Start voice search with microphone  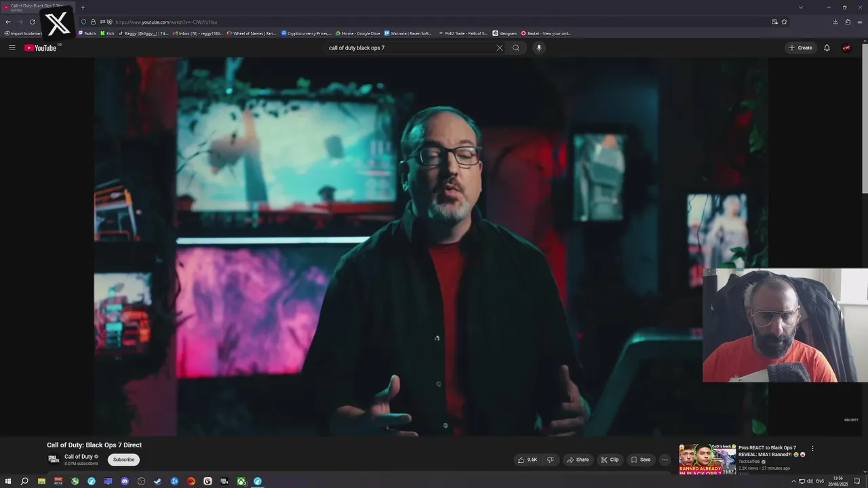539,47
